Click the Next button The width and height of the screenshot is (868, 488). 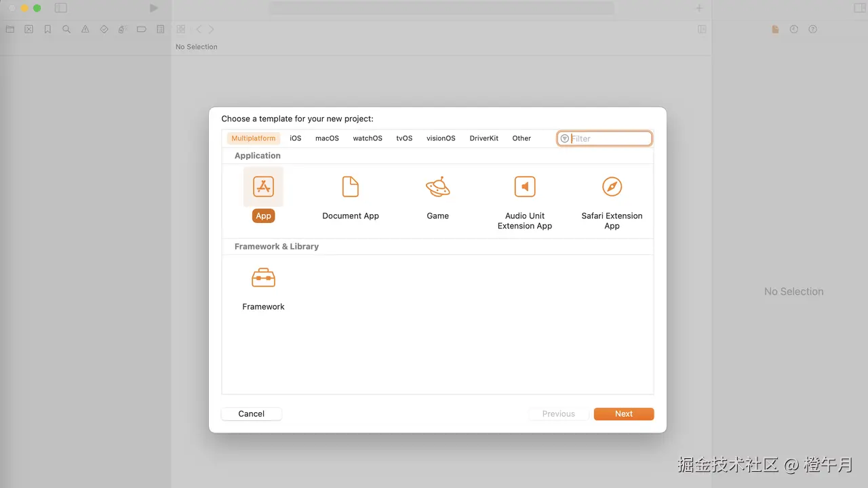[x=624, y=413]
